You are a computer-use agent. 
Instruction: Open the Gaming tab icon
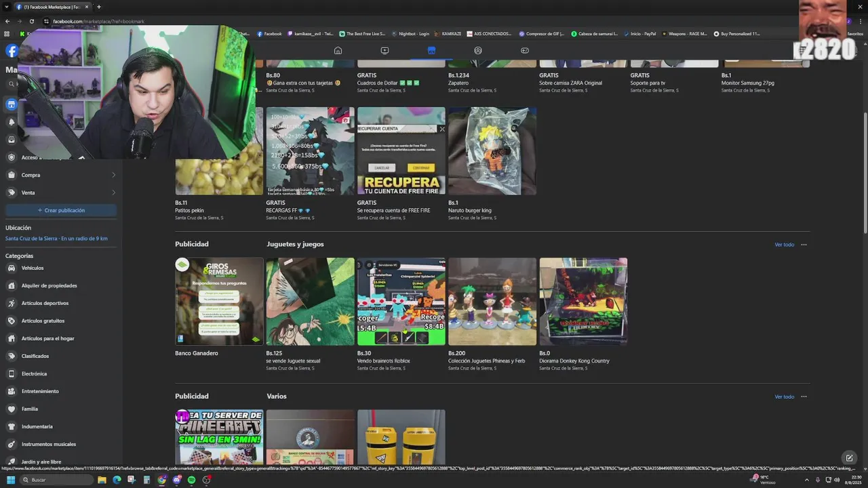click(x=525, y=50)
